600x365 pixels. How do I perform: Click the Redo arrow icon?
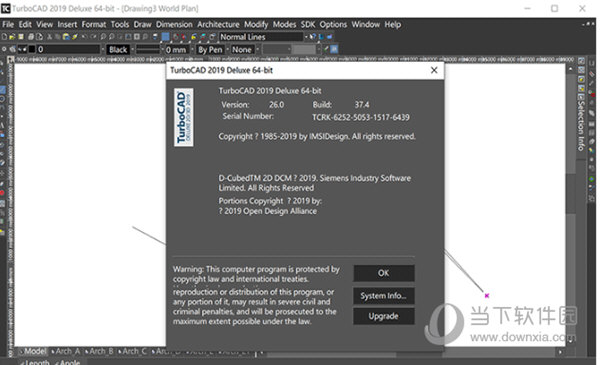pos(93,37)
